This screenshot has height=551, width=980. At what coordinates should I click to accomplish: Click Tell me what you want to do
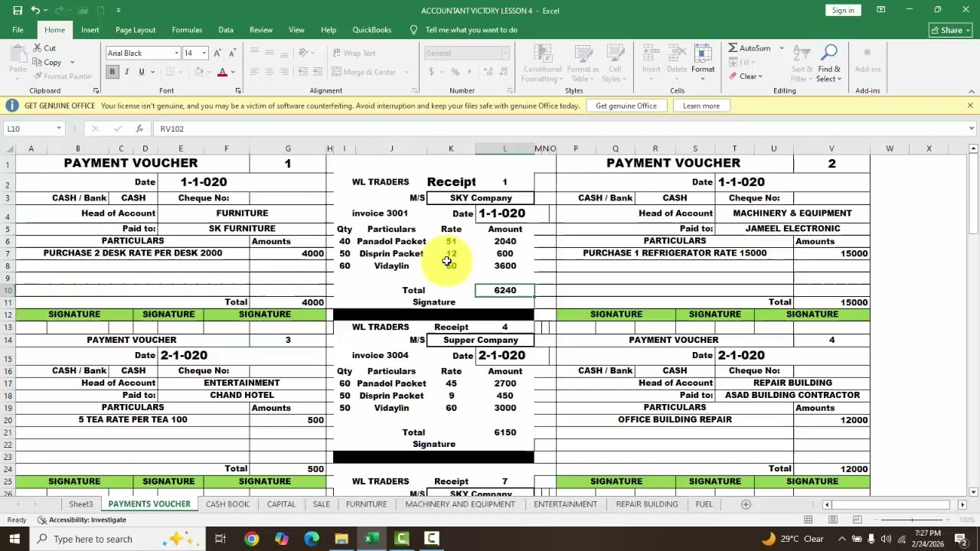tap(471, 30)
